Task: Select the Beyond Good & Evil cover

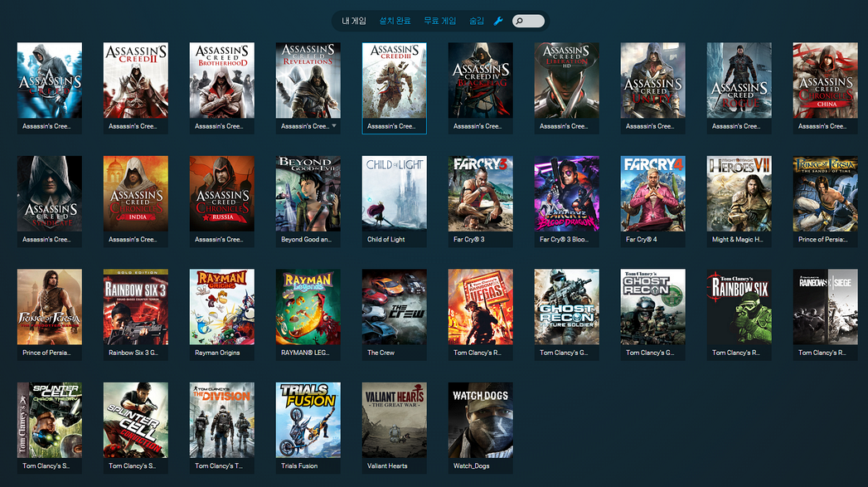Action: tap(308, 193)
